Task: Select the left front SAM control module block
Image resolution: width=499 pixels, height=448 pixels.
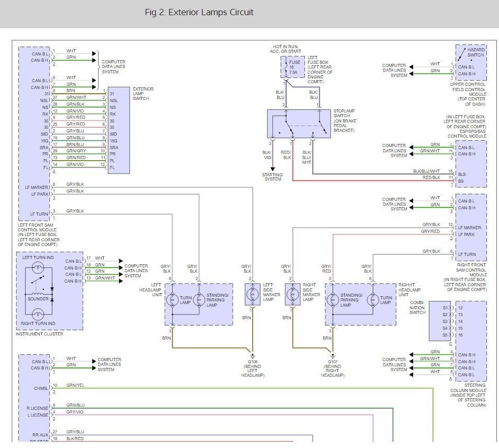Action: click(x=34, y=133)
